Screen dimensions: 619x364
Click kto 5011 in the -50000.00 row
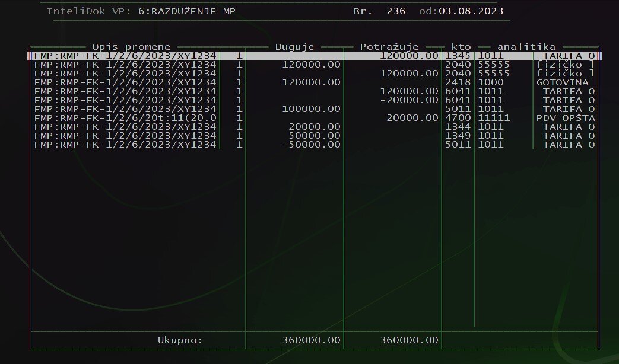coord(458,144)
